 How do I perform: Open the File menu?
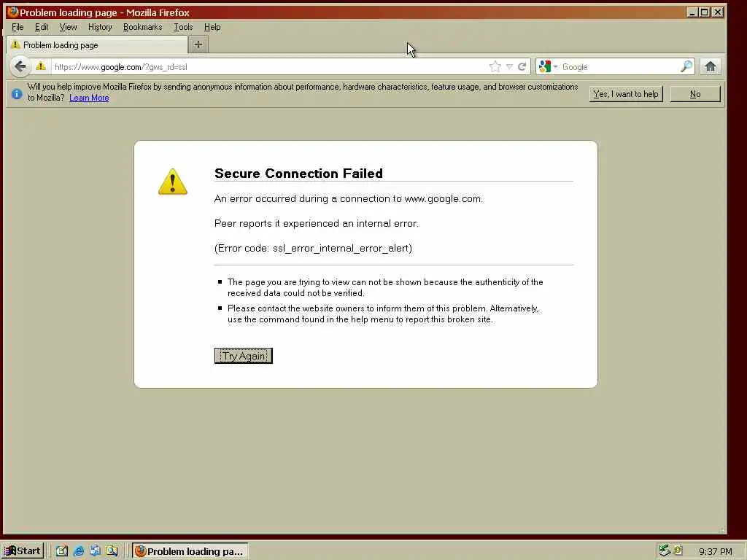tap(18, 27)
